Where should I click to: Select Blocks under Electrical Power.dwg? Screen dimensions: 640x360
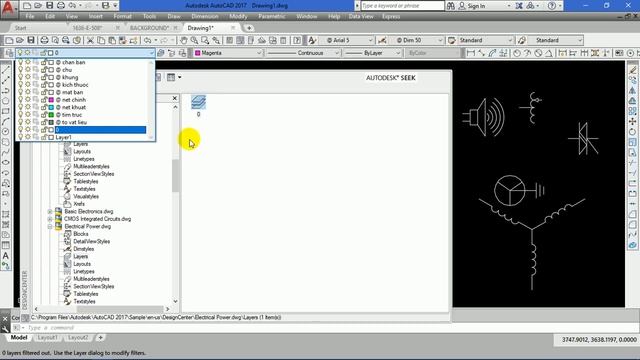[x=80, y=234]
